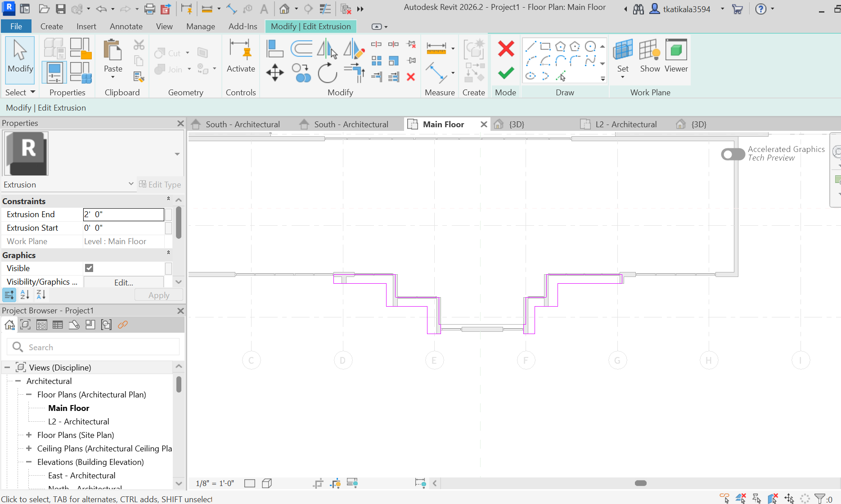Viewport: 841px width, 504px height.
Task: Select the Rotate tool
Action: point(327,73)
